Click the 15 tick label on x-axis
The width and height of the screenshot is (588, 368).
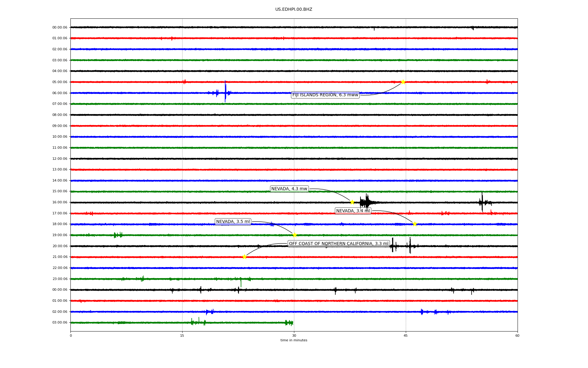[182, 335]
